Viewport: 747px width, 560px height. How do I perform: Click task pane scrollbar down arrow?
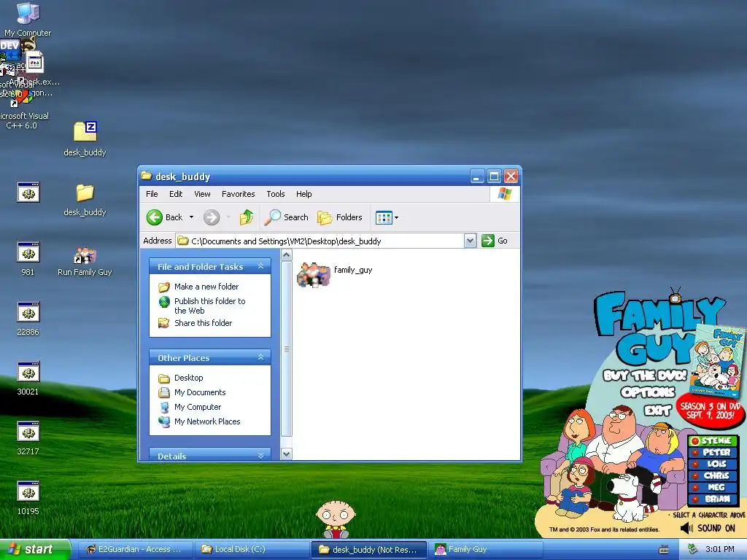[286, 454]
